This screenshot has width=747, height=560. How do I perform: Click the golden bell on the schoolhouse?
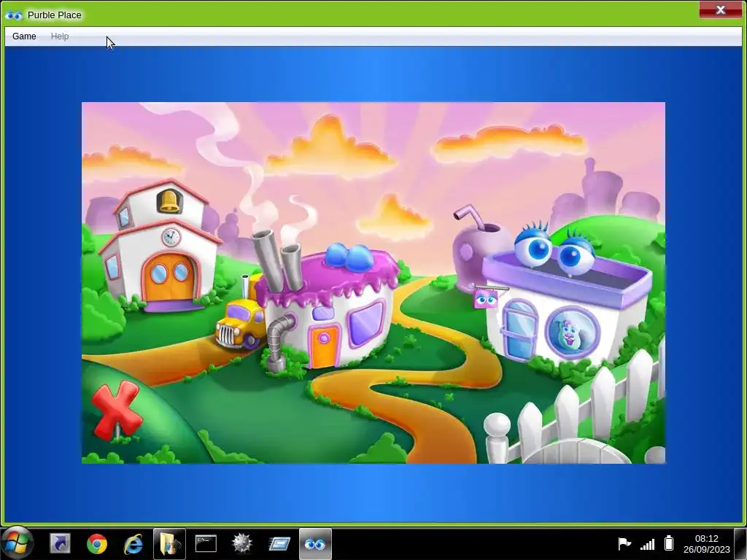pyautogui.click(x=169, y=201)
